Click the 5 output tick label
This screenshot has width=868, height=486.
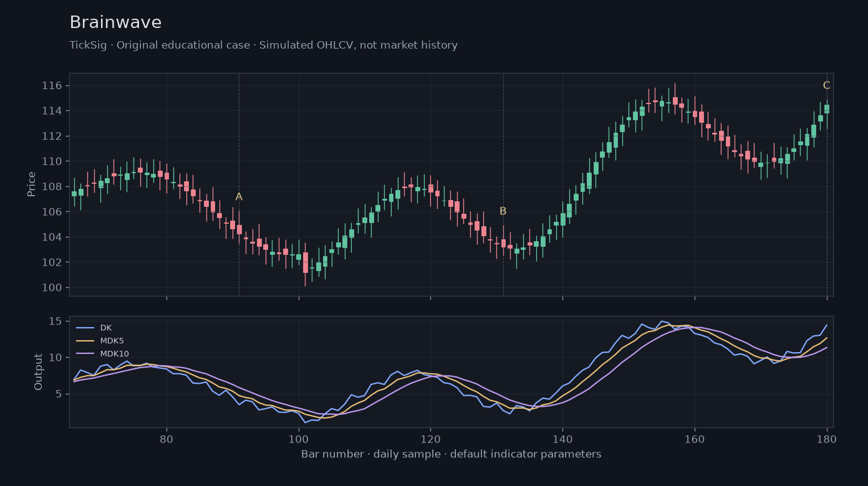click(58, 394)
